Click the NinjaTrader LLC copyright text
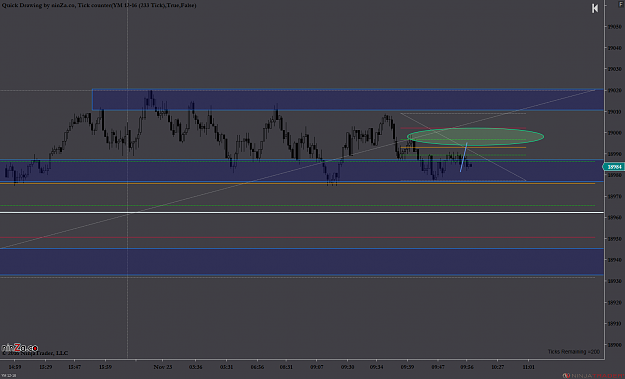Screen dimensions: 625x379 (x=35, y=353)
